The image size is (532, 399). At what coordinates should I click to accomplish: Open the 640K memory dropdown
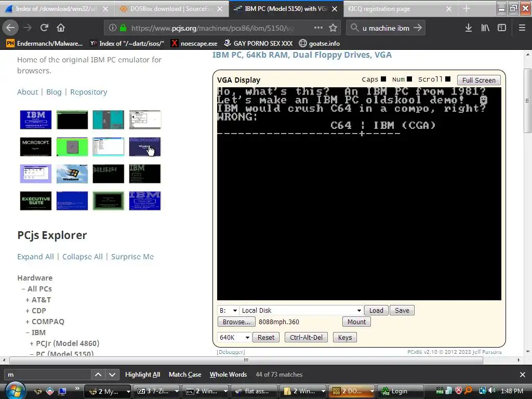[x=234, y=338]
